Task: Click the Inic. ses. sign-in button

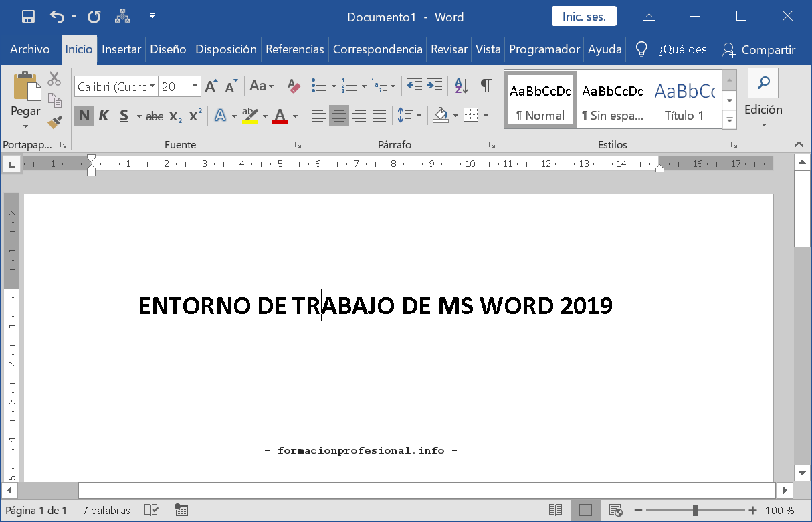Action: 583,16
